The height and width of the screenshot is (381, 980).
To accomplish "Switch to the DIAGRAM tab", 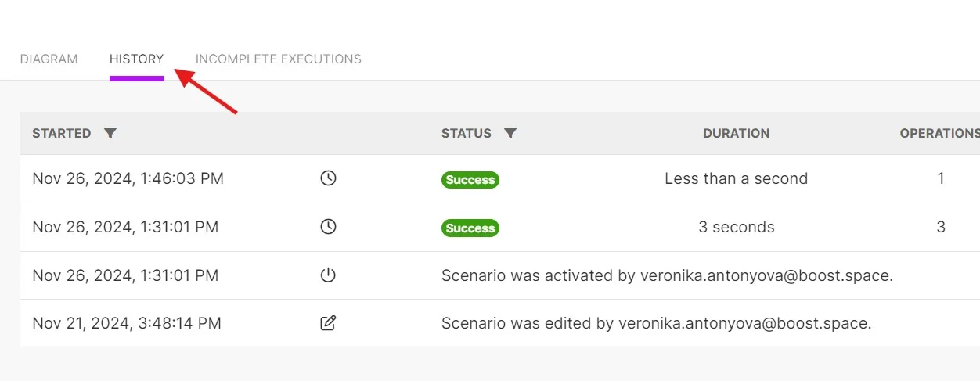I will 49,59.
